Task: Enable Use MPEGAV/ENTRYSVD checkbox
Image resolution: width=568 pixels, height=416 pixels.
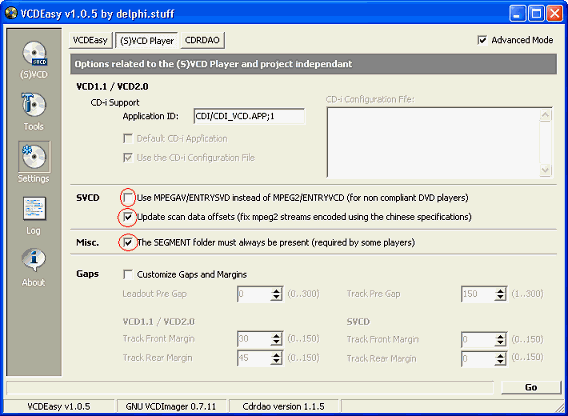Action: [x=128, y=198]
